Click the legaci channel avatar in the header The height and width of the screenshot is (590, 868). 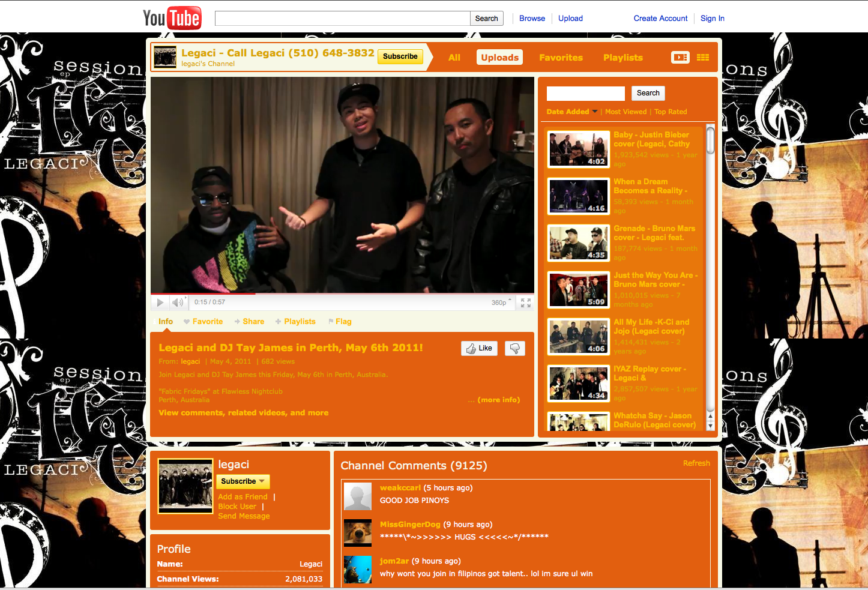tap(165, 57)
